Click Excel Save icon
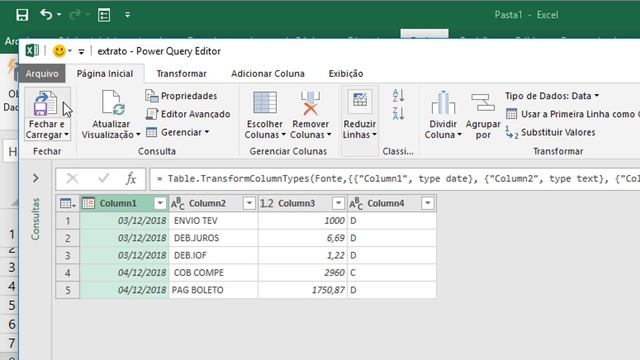 coord(22,15)
